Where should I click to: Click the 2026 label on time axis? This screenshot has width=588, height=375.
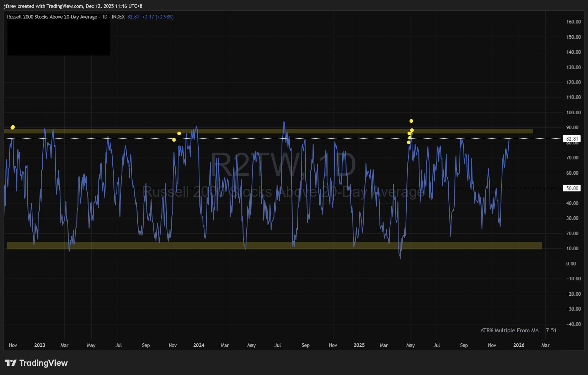[519, 345]
